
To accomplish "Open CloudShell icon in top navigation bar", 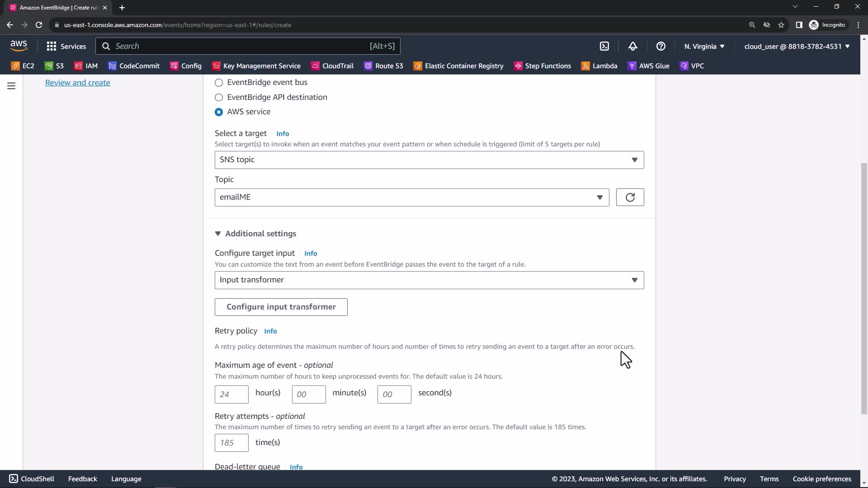I will point(604,46).
